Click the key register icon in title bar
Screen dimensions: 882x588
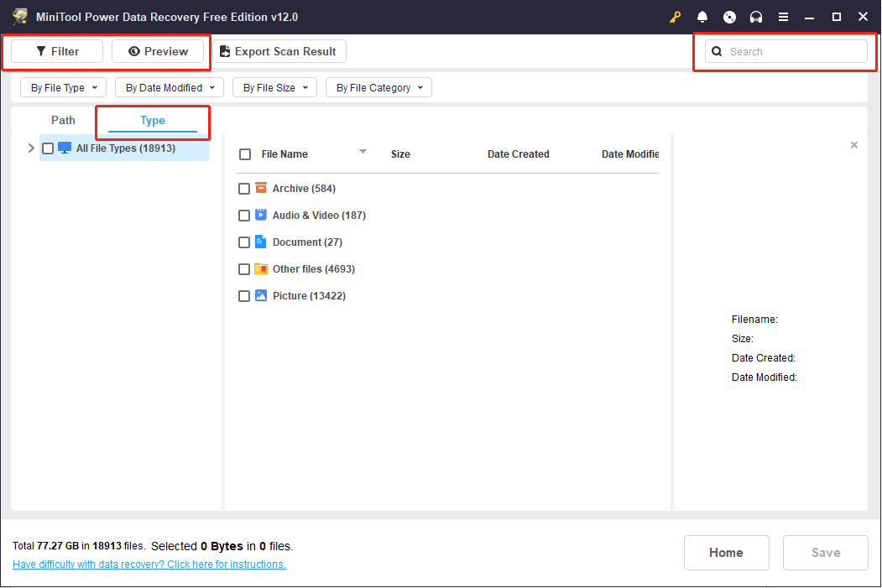coord(675,17)
